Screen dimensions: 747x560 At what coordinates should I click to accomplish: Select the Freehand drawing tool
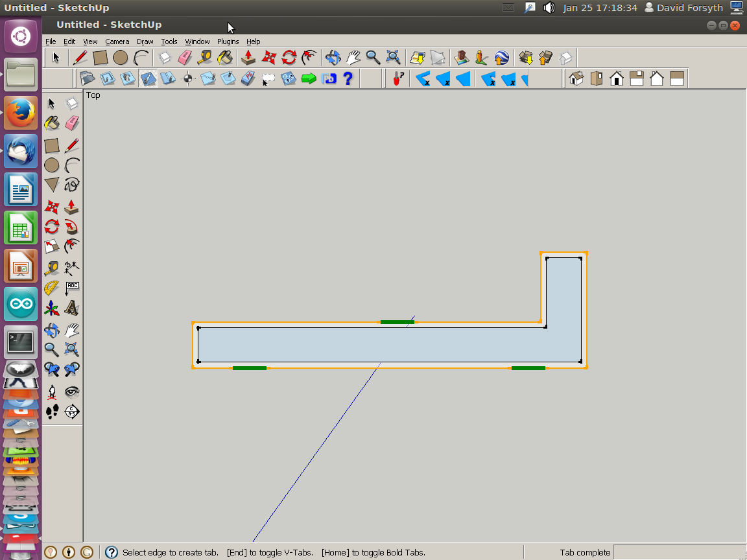click(72, 185)
